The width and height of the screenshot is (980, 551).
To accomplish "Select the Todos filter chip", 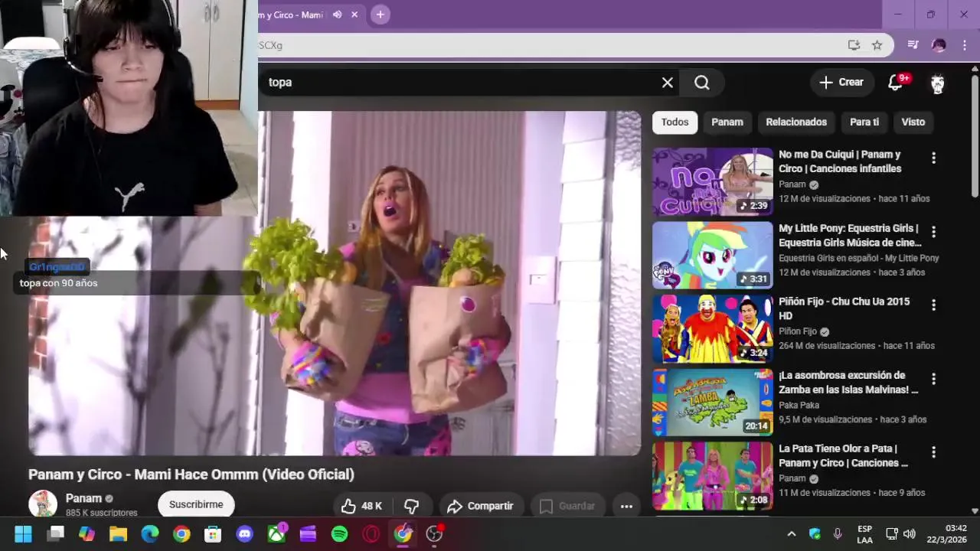I will [x=675, y=122].
